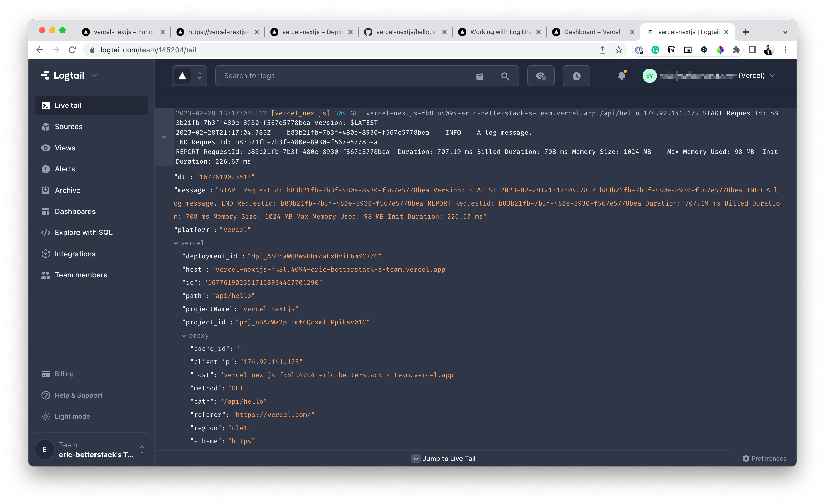
Task: Switch to Light mode
Action: tap(72, 416)
